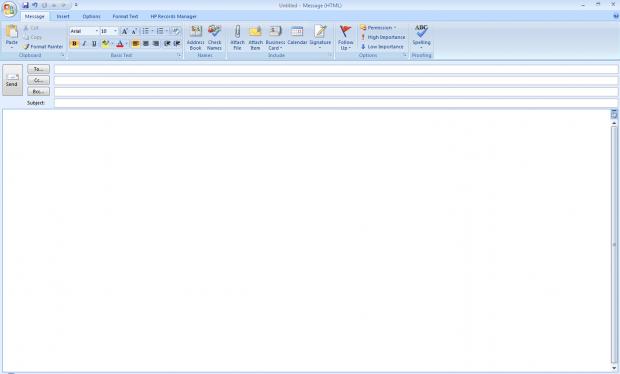Click the Bcc... button
This screenshot has width=620, height=374.
click(38, 91)
